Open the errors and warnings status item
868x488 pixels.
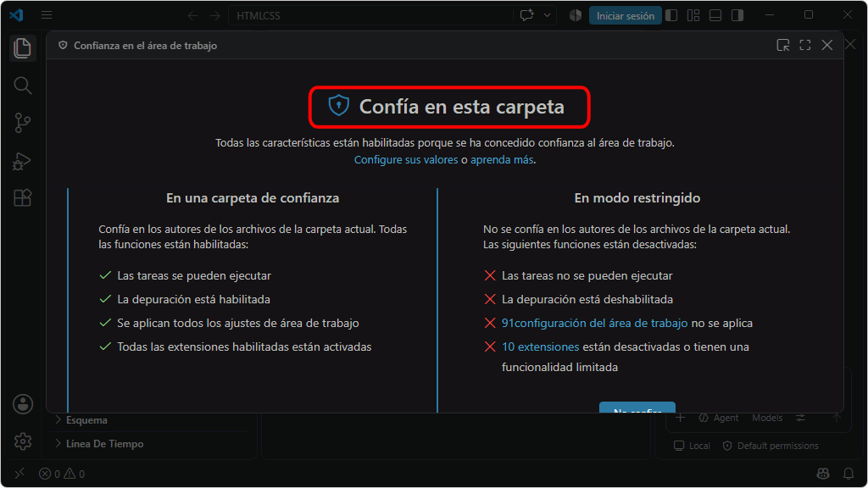click(62, 474)
